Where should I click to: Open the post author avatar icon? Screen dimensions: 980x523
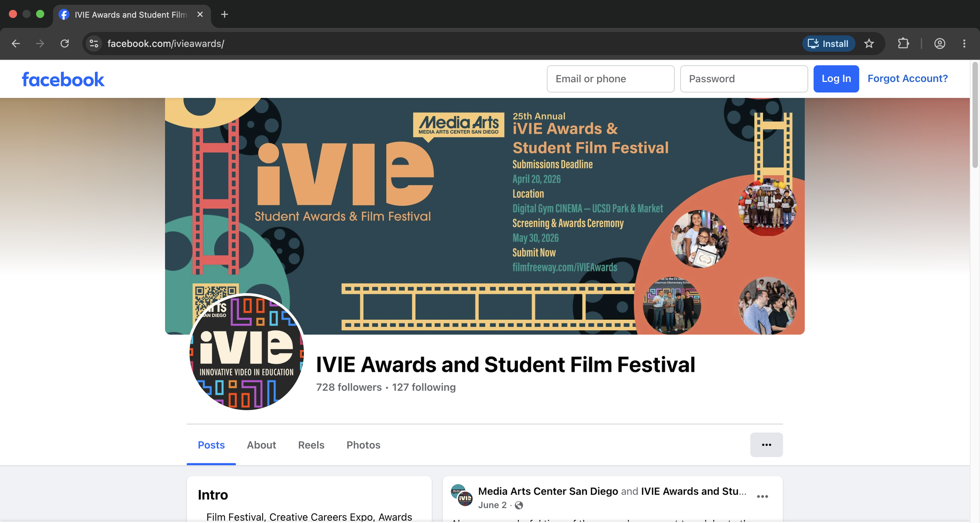pos(461,496)
